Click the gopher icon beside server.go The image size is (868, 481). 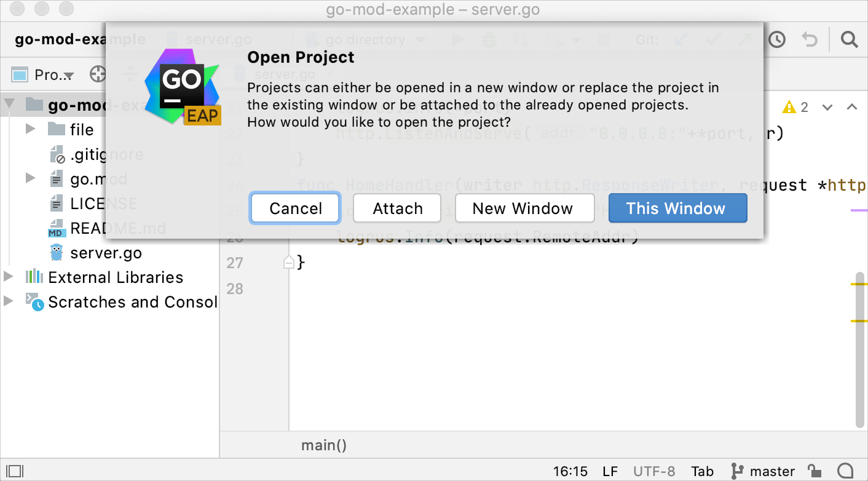(57, 252)
